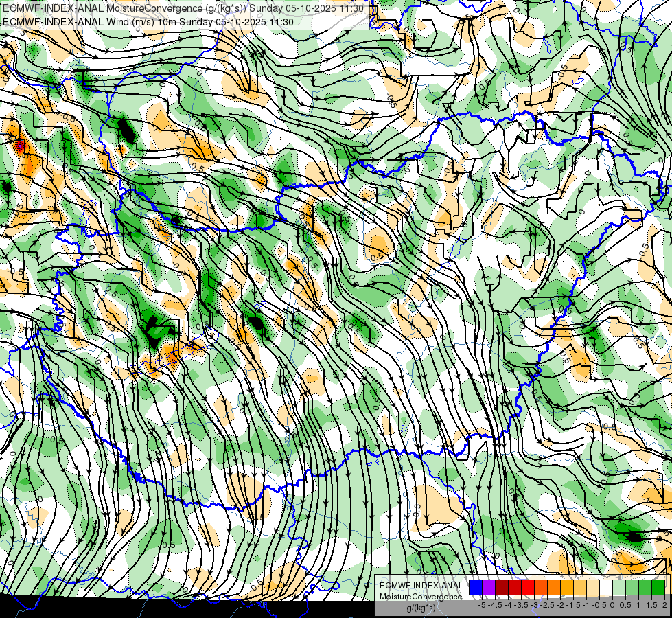This screenshot has height=618, width=672.
Task: Click the amber swatch between -2 and -1.5
Action: (x=567, y=588)
